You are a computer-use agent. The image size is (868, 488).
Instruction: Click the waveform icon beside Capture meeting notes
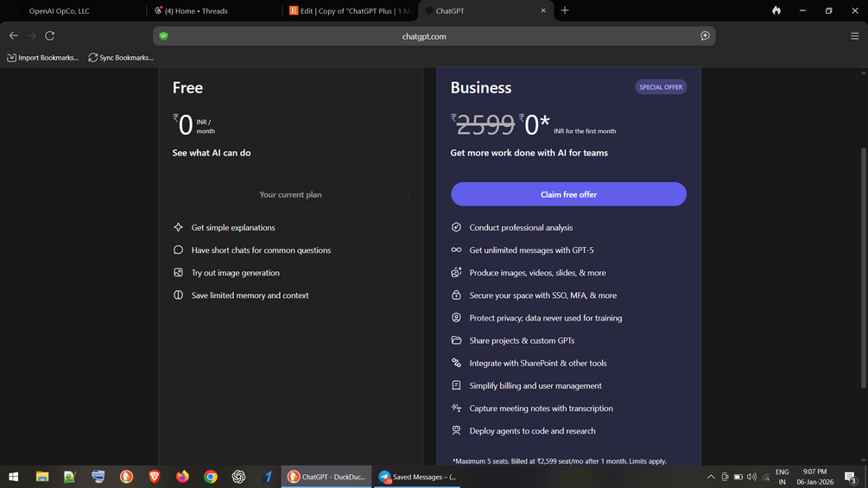click(x=456, y=408)
